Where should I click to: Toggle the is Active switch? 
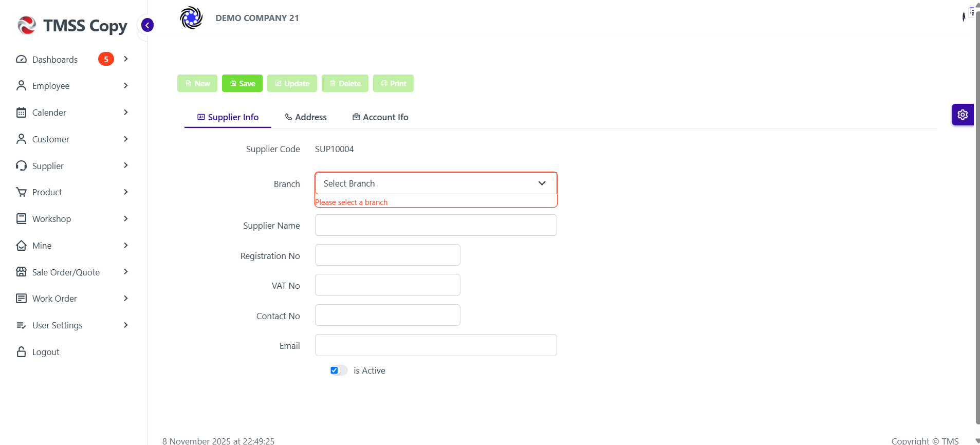point(339,370)
